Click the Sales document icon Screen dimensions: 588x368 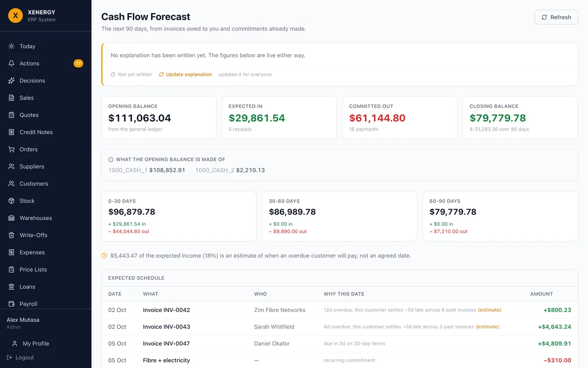[x=11, y=98]
